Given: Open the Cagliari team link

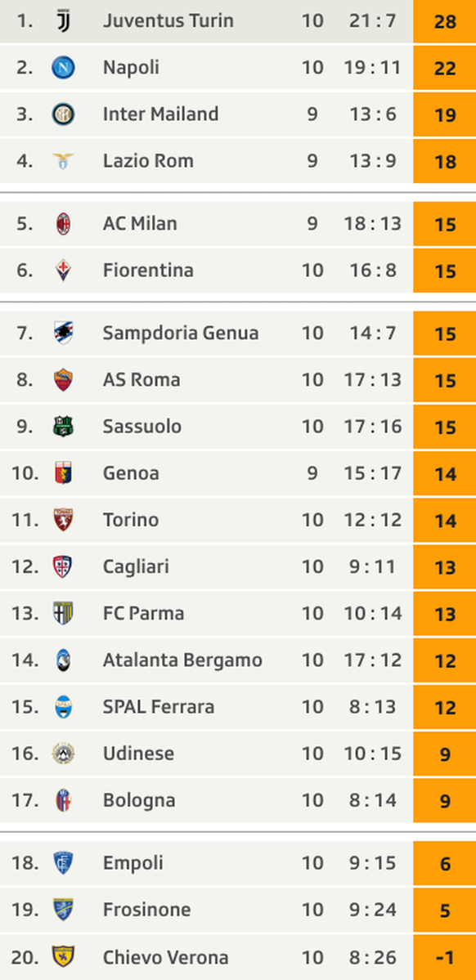Looking at the screenshot, I should tap(136, 567).
